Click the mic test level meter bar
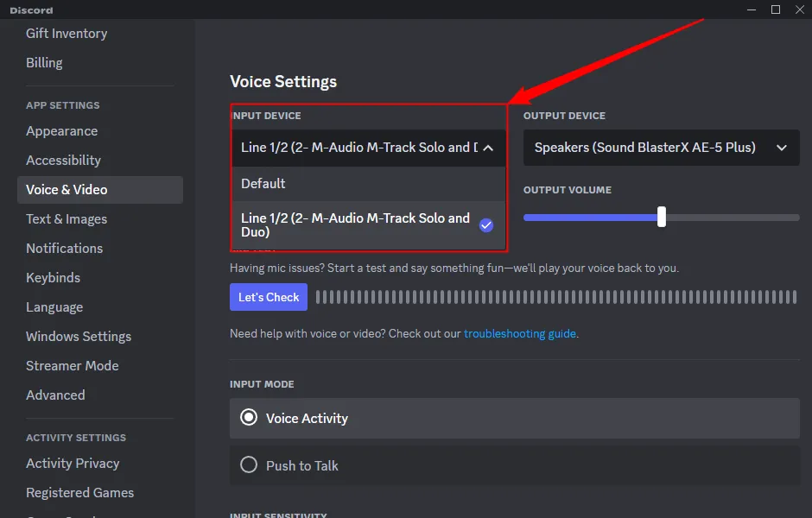Viewport: 812px width, 518px height. [556, 297]
